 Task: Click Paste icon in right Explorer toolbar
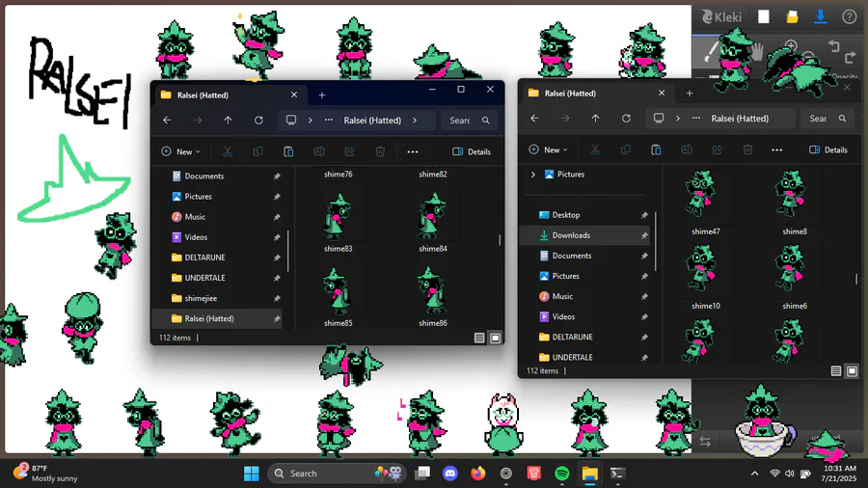pyautogui.click(x=656, y=149)
